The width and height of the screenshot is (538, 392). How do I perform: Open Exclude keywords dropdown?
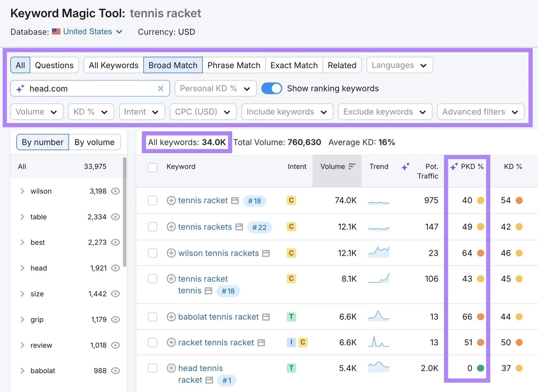385,112
